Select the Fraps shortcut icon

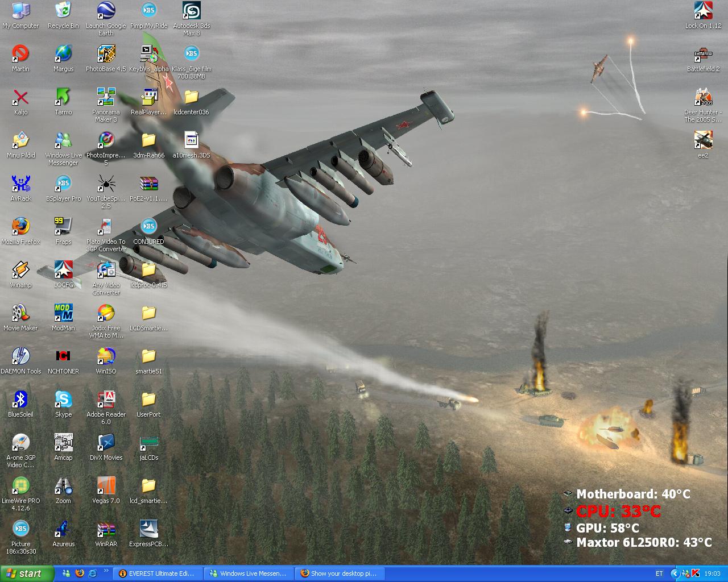[x=63, y=231]
